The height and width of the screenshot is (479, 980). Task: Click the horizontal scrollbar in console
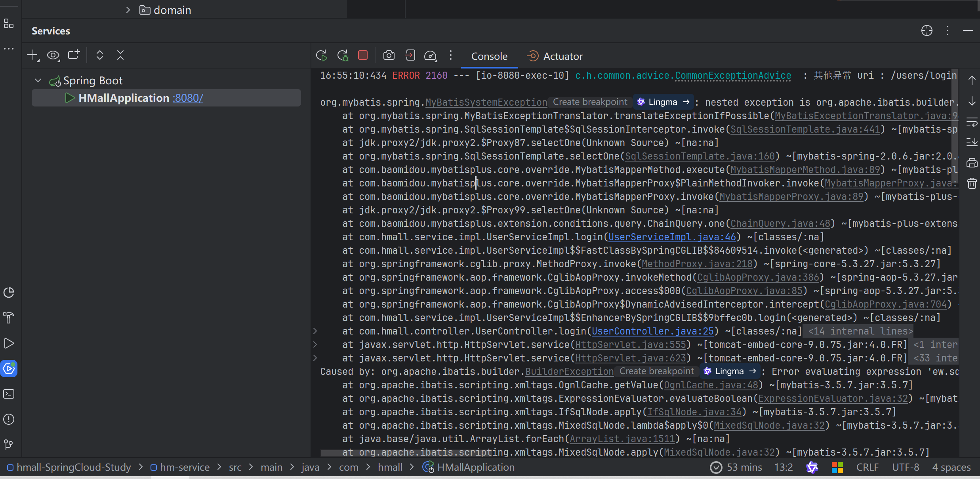(407, 454)
